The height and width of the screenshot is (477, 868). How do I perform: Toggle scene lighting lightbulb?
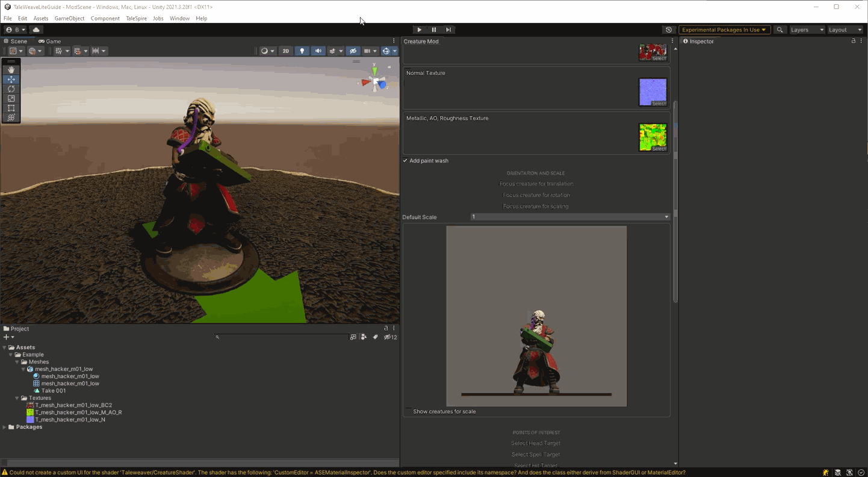click(302, 51)
